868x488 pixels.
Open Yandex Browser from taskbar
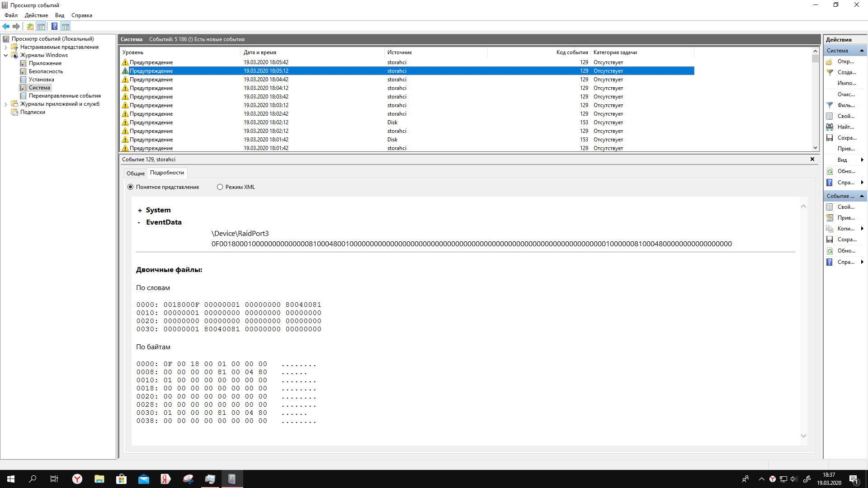(77, 479)
